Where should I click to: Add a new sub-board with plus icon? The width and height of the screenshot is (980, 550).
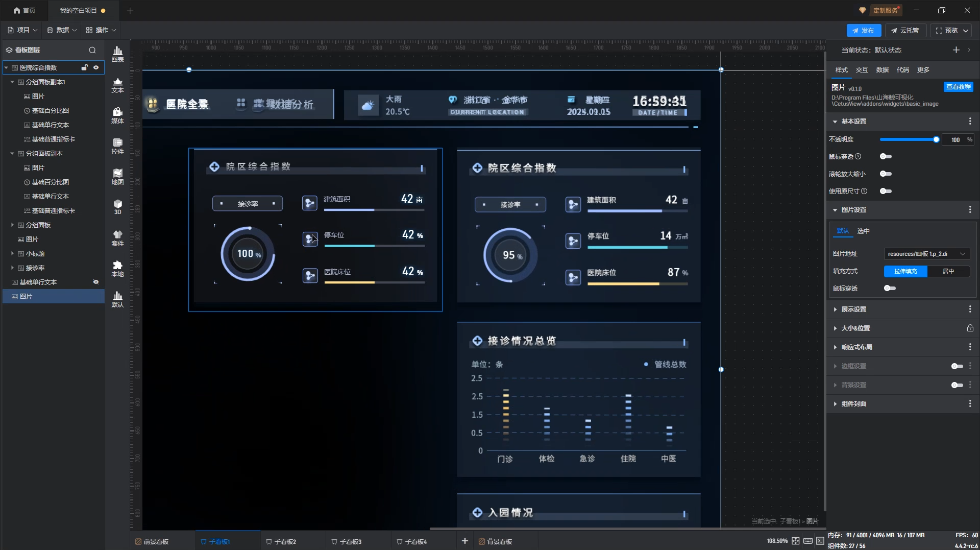[464, 541]
